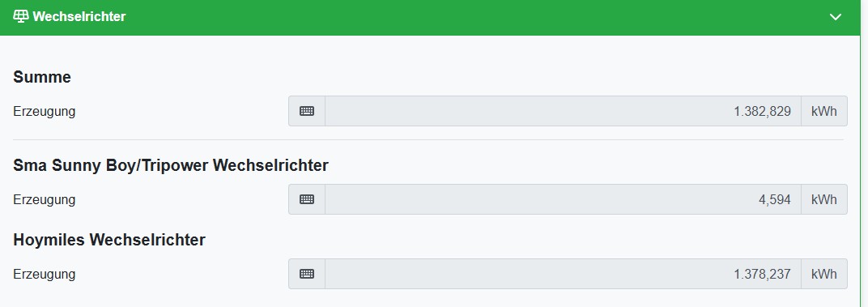Click the kWh unit label in Summe row
This screenshot has height=307, width=868.
tap(823, 111)
